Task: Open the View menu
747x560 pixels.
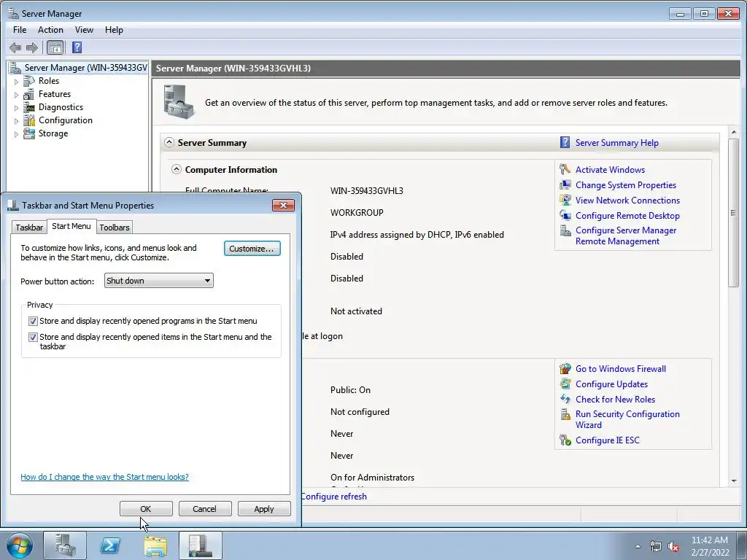Action: 84,29
